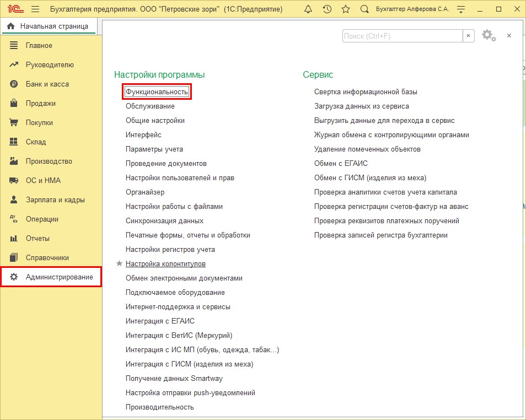Open Параметры учета link
This screenshot has height=420, width=526.
pos(154,149)
